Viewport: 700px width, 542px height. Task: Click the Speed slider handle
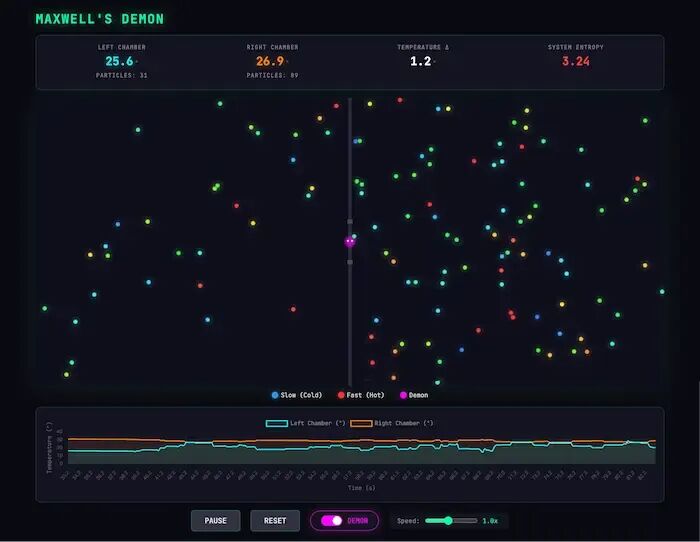point(448,521)
